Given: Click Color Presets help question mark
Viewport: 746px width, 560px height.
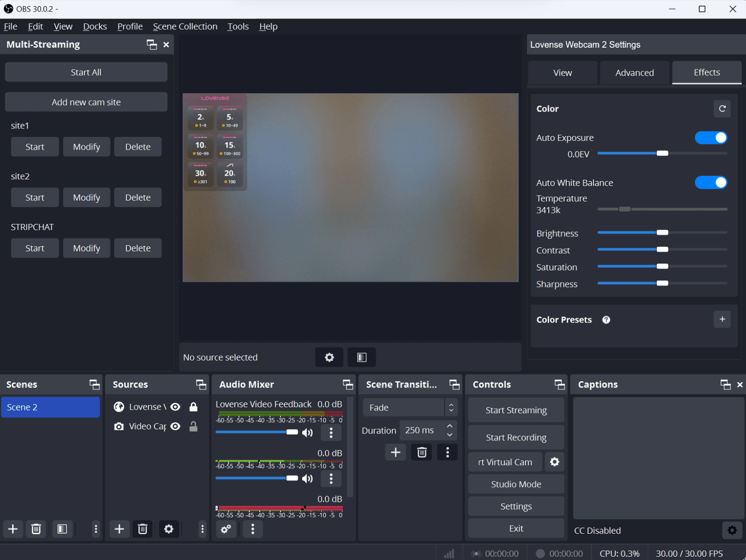Looking at the screenshot, I should coord(606,320).
